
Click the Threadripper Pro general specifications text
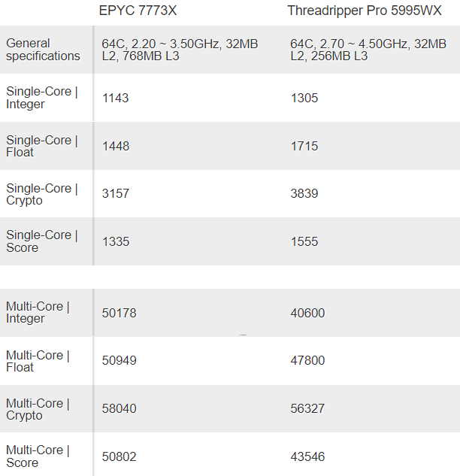click(x=368, y=50)
